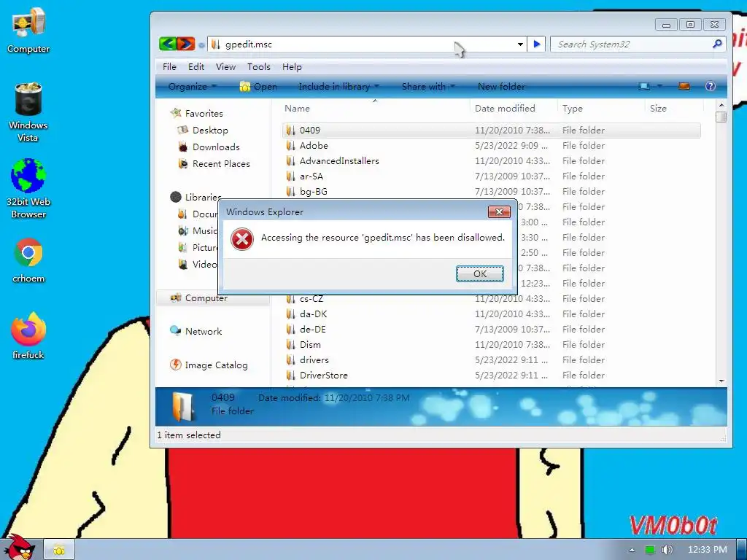The width and height of the screenshot is (747, 560).
Task: Sort by the Name column header
Action: 375,109
